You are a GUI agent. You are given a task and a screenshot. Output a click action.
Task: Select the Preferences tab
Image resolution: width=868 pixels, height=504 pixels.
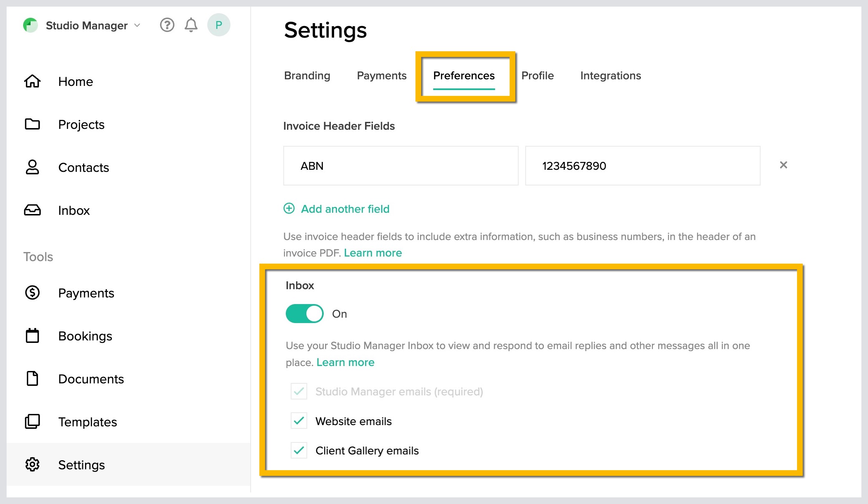click(464, 76)
